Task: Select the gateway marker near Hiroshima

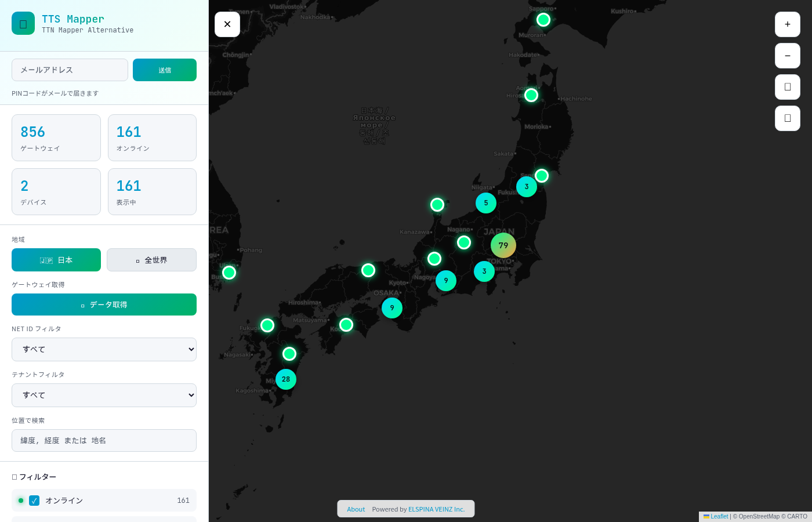Action: tap(346, 325)
